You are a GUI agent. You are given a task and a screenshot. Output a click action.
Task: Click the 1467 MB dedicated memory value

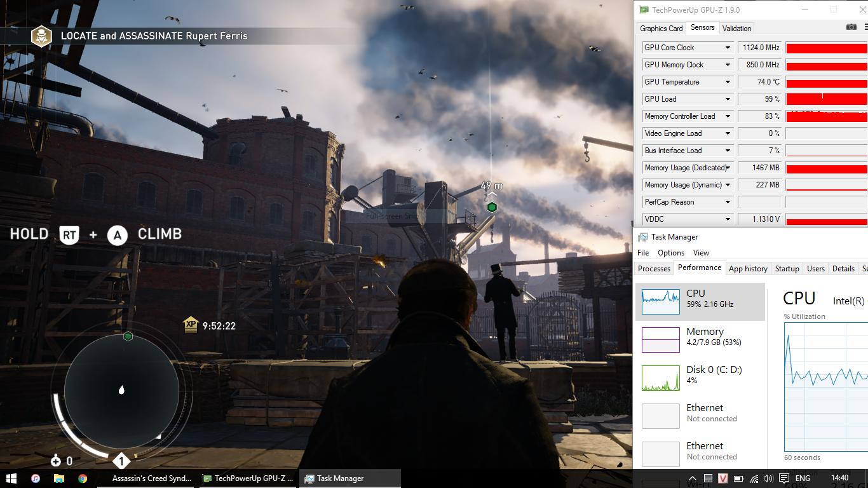(759, 168)
